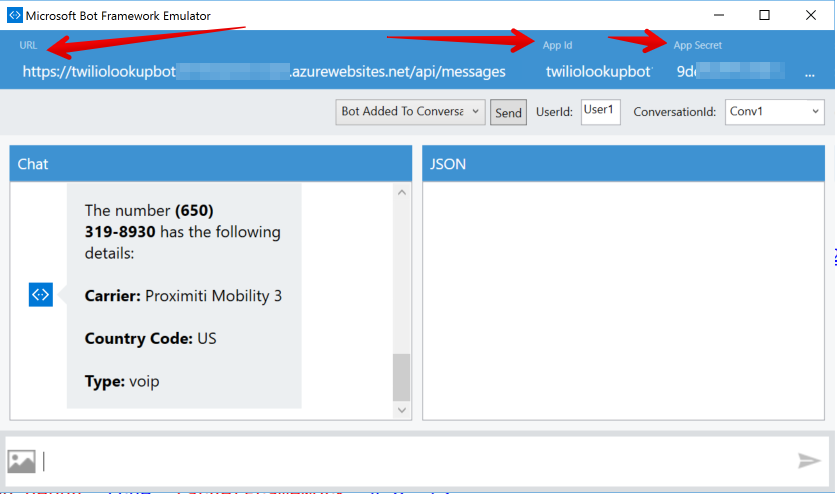Click the App Secret field value
Viewport: 837px width, 494px height.
[730, 72]
